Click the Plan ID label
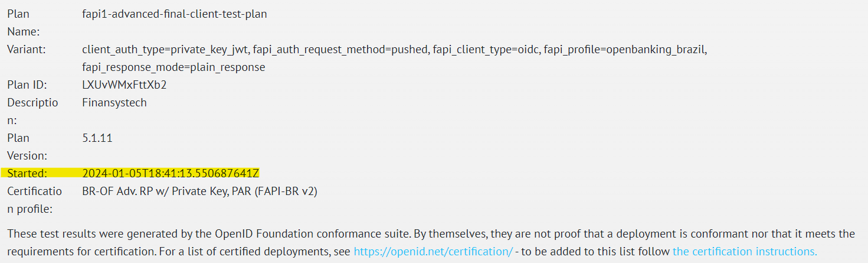The image size is (868, 263). [x=27, y=85]
